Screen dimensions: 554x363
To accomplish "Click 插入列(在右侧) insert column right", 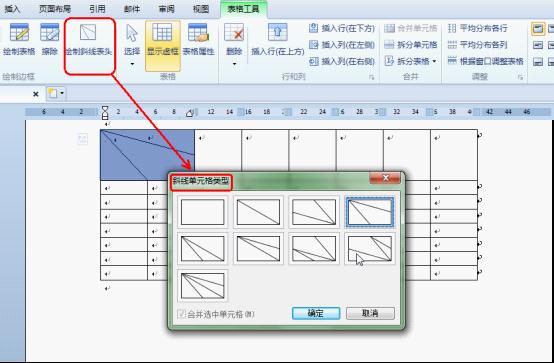I will 342,62.
